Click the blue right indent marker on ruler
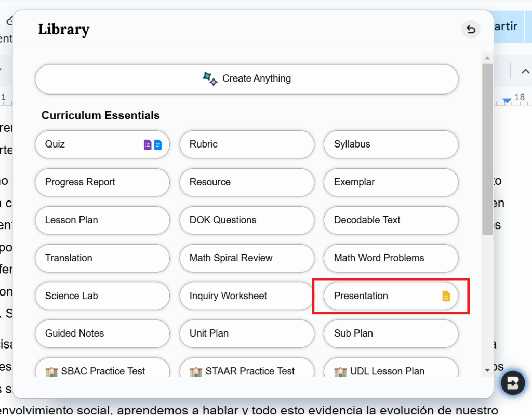The height and width of the screenshot is (415, 532). coord(507,100)
